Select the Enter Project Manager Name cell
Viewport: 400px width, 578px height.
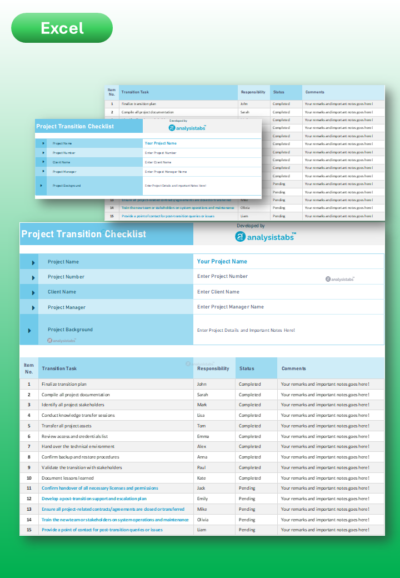point(288,307)
